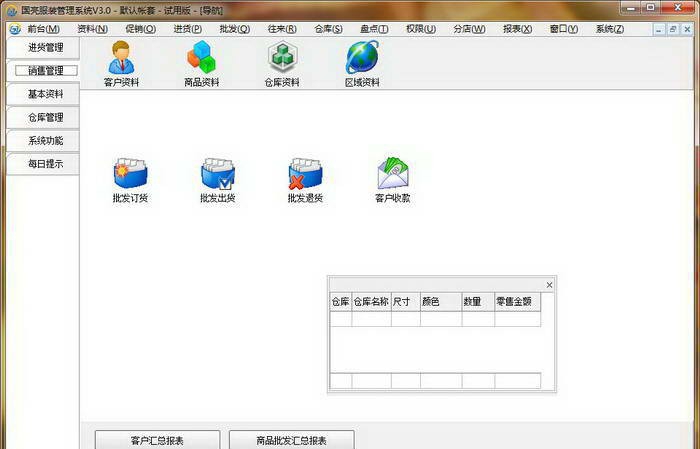Open the 客户资料 customer icon
The height and width of the screenshot is (449, 700).
pos(121,64)
